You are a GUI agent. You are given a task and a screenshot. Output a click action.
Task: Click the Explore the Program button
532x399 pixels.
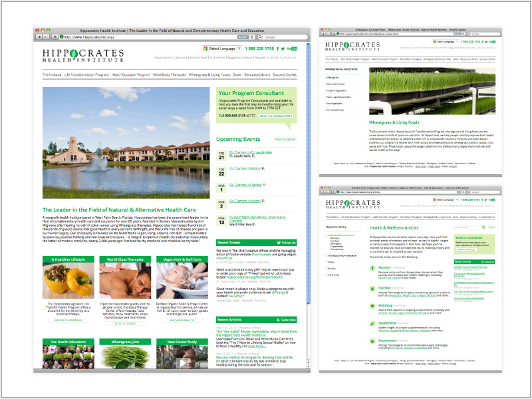click(68, 321)
